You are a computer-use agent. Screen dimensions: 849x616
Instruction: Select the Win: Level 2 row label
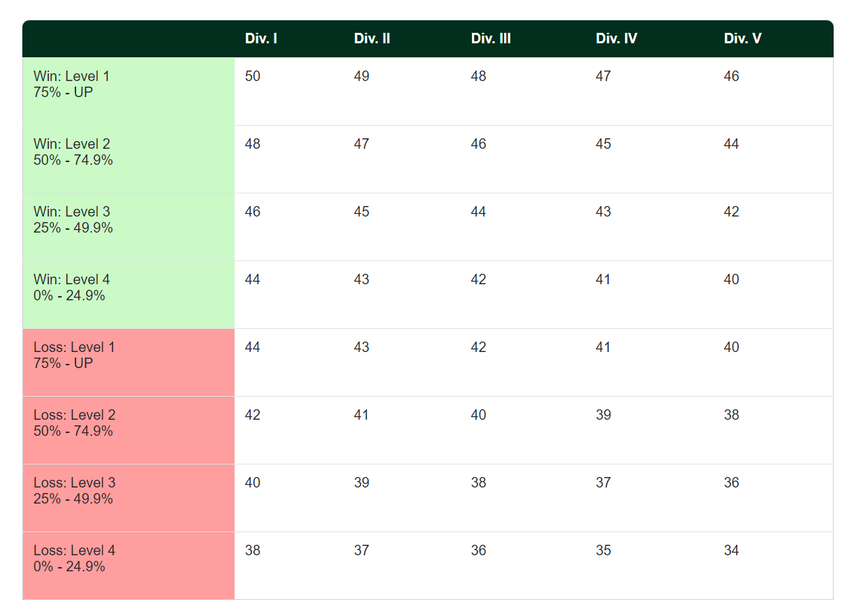[x=73, y=152]
